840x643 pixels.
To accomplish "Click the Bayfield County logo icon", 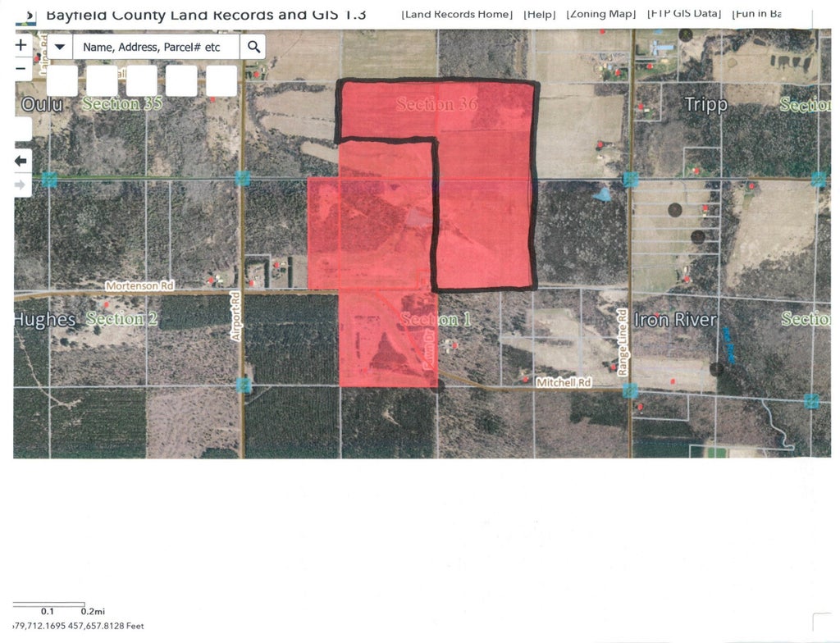I will [x=26, y=15].
